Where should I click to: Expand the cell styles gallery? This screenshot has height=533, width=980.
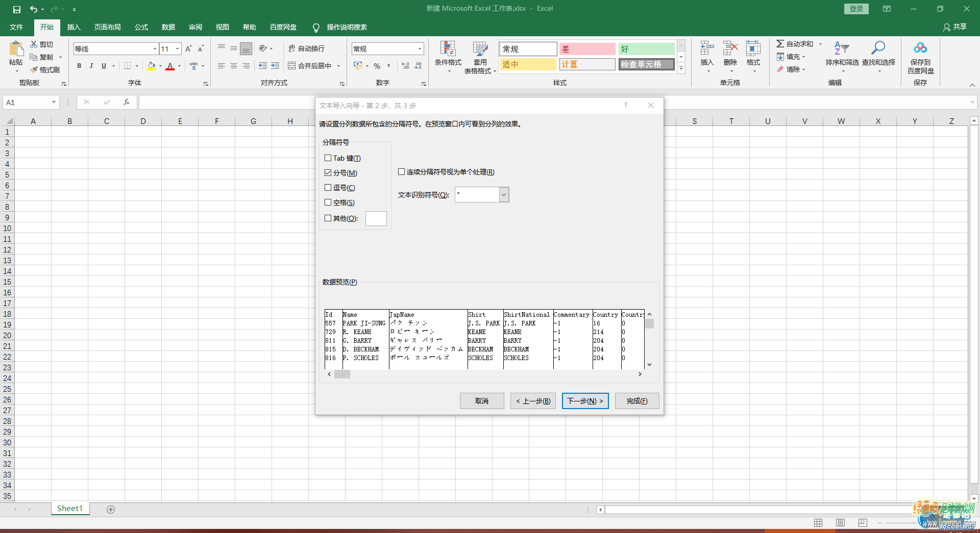click(x=681, y=69)
